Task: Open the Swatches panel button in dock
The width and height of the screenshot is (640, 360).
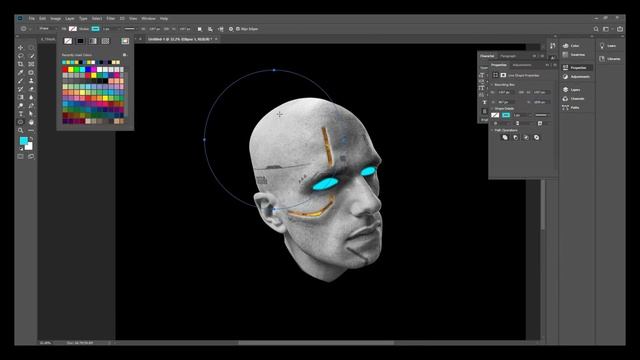Action: [x=574, y=55]
